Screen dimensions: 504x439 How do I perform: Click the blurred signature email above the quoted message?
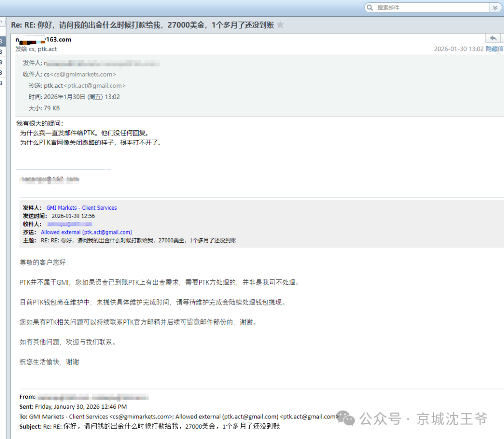pyautogui.click(x=49, y=179)
